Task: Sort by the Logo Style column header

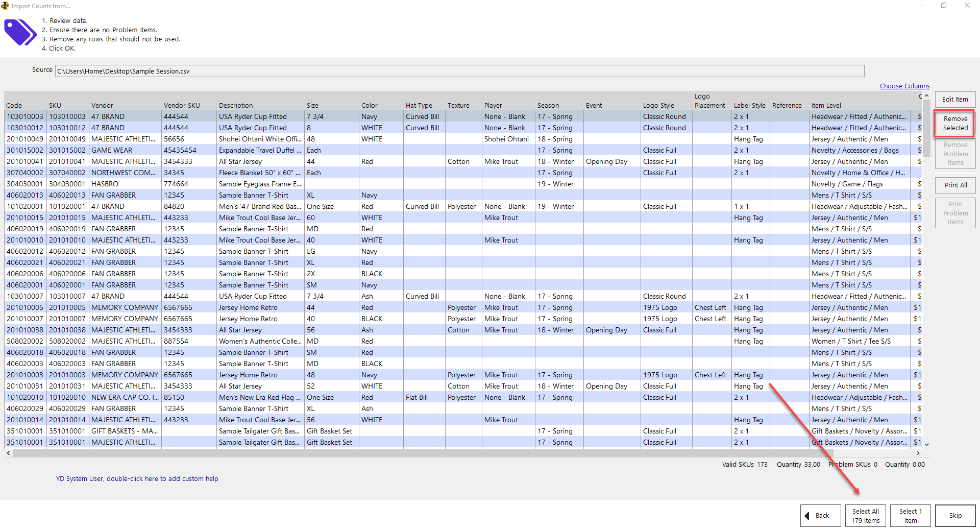Action: coord(658,106)
